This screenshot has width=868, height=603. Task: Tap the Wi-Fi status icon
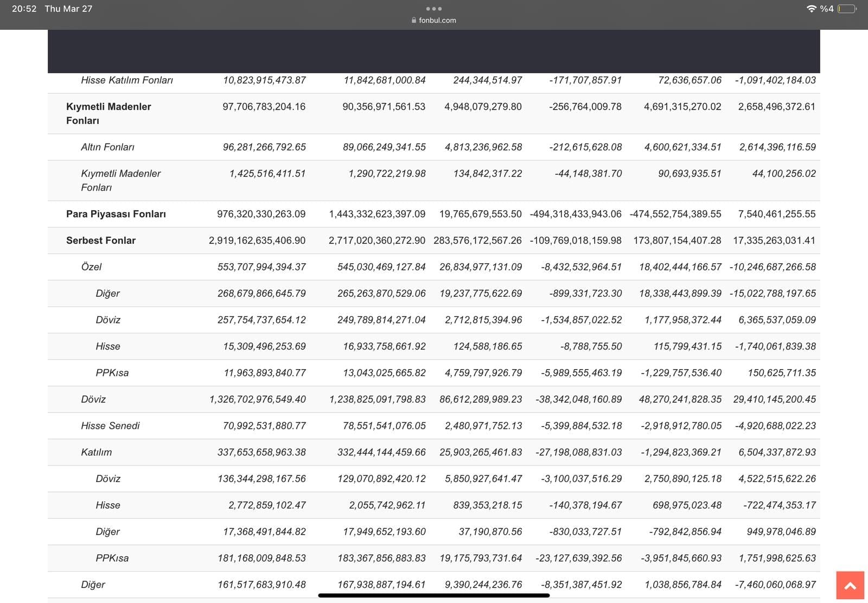pyautogui.click(x=811, y=9)
